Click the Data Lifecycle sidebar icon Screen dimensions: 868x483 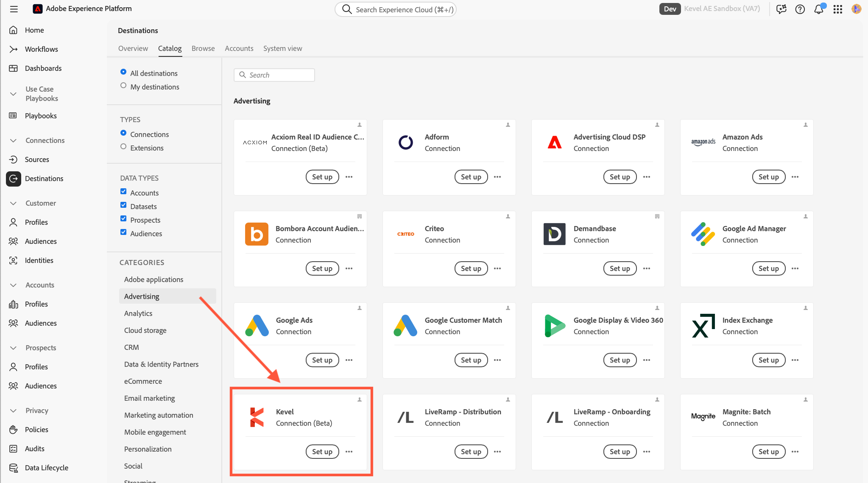(14, 468)
